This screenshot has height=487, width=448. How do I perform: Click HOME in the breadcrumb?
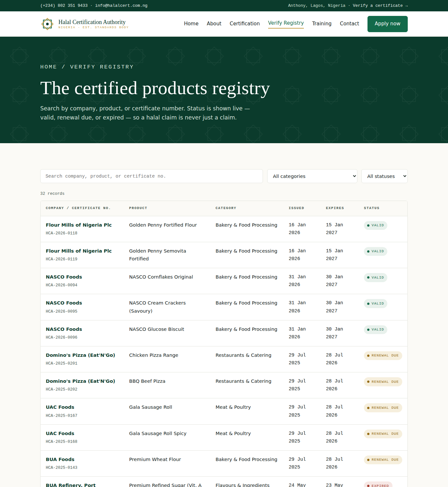[49, 67]
